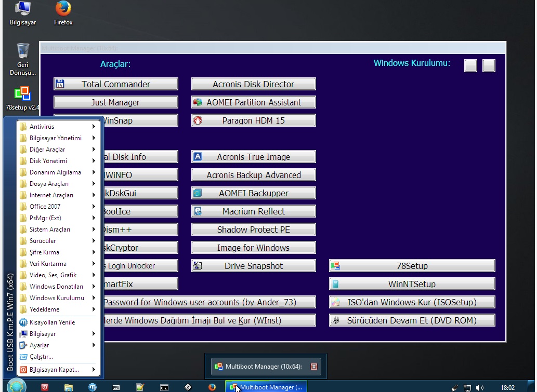
Task: Launch Acronis Disk Director
Action: 253,84
